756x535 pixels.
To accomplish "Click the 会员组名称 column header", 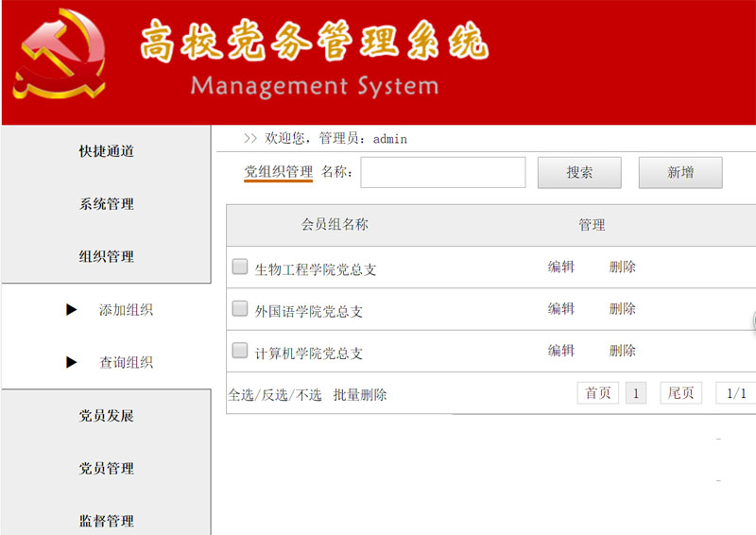I will (x=335, y=224).
